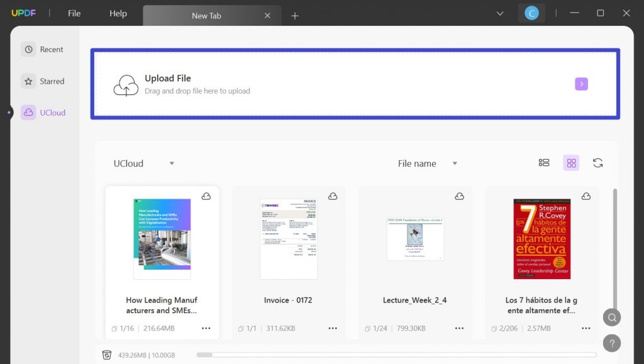Expand the chevron next to the account avatar

click(x=499, y=13)
